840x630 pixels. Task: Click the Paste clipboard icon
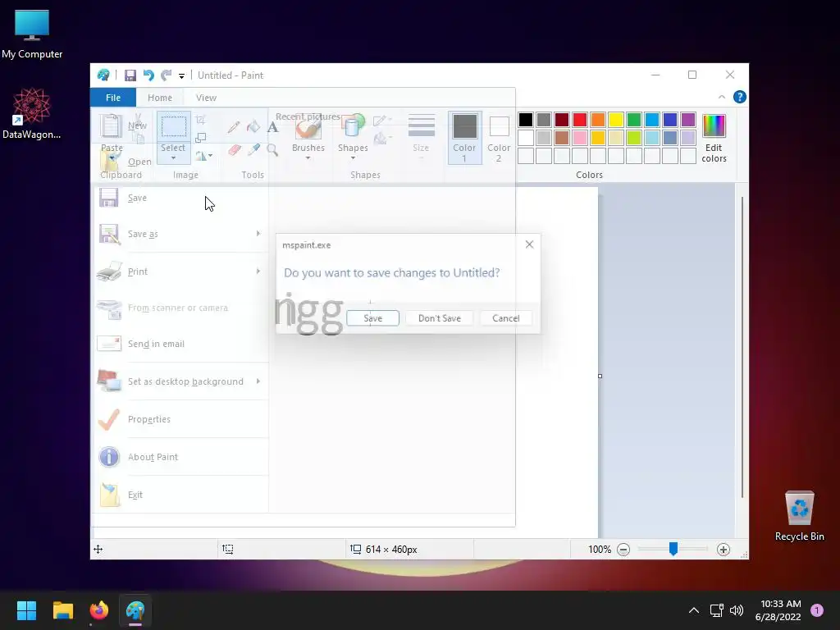pos(111,126)
